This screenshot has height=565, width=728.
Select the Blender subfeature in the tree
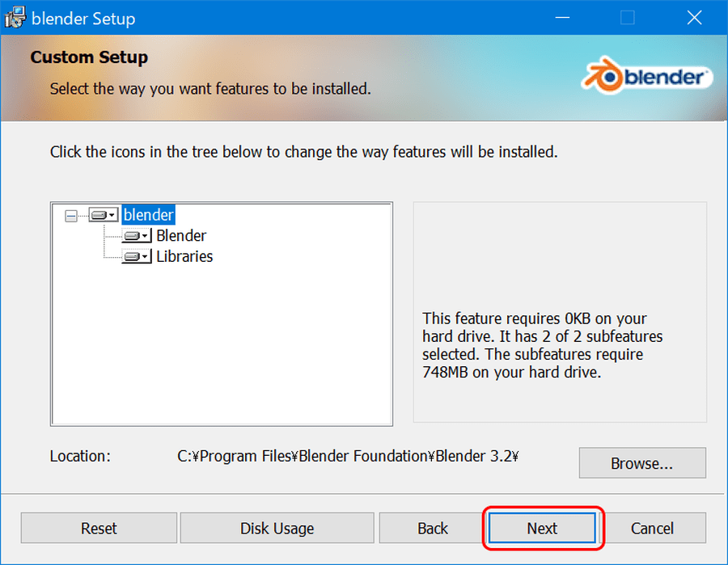pyautogui.click(x=181, y=236)
